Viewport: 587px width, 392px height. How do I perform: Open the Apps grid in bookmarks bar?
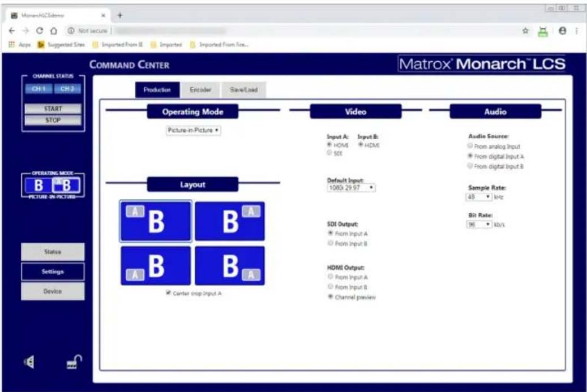[x=19, y=45]
